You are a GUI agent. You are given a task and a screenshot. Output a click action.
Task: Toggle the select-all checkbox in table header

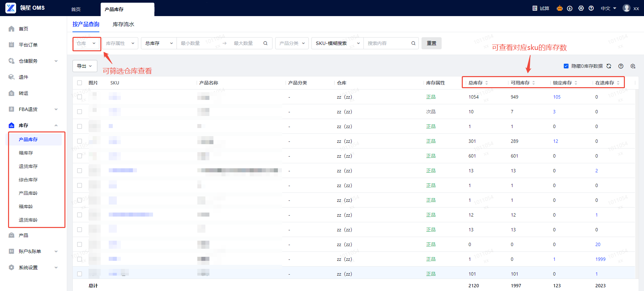[x=80, y=83]
